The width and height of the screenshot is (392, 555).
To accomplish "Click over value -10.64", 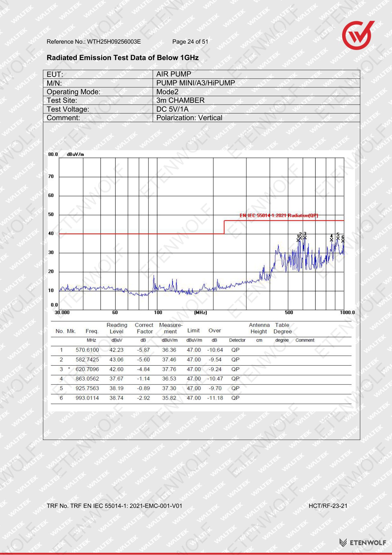I will [x=215, y=350].
